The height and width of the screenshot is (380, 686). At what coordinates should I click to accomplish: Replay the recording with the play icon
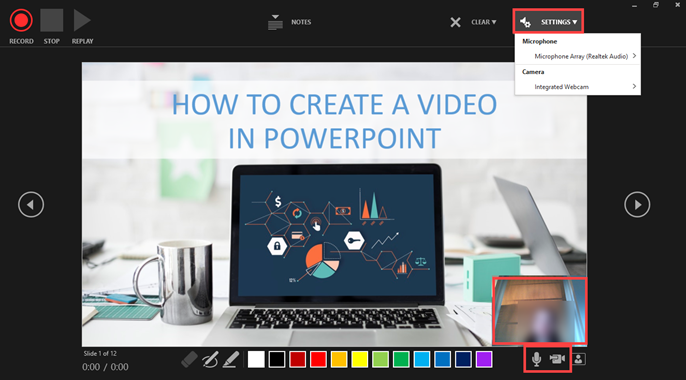coord(82,21)
